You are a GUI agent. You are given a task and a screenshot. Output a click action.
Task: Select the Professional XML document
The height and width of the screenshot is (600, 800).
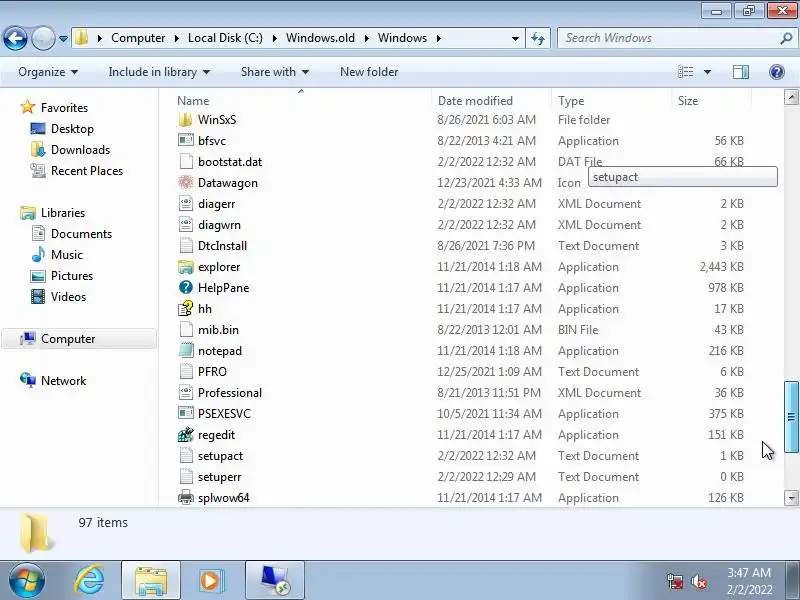coord(186,392)
